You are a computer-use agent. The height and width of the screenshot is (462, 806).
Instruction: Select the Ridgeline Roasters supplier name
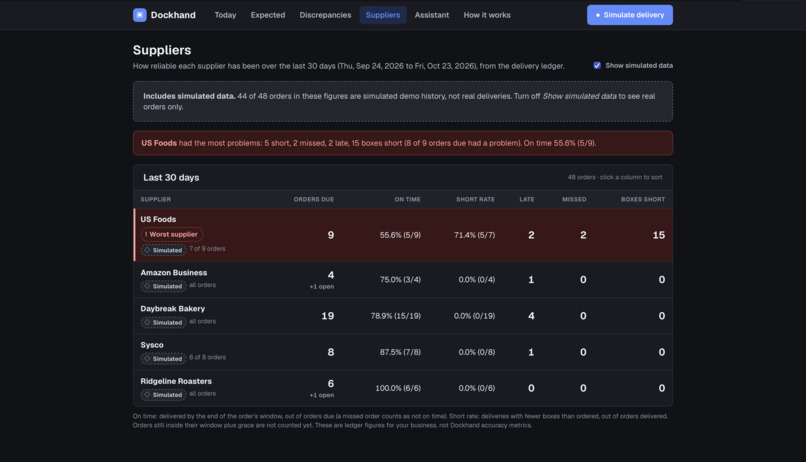[x=176, y=381]
